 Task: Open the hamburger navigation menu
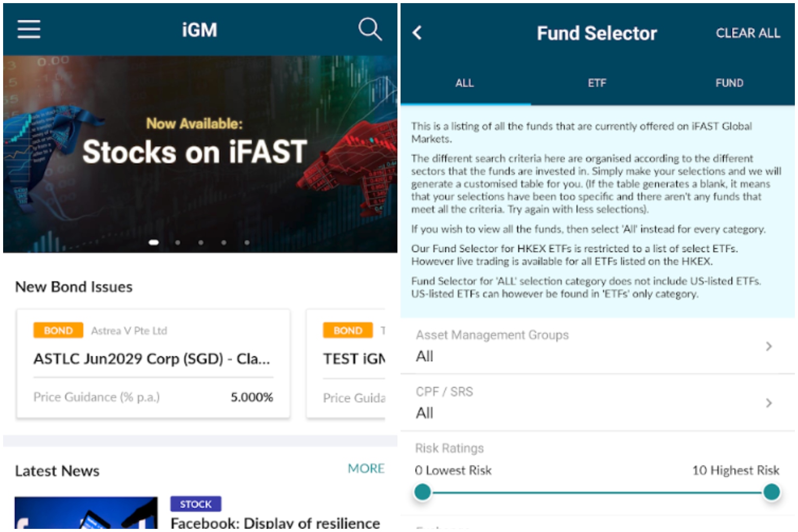click(29, 30)
